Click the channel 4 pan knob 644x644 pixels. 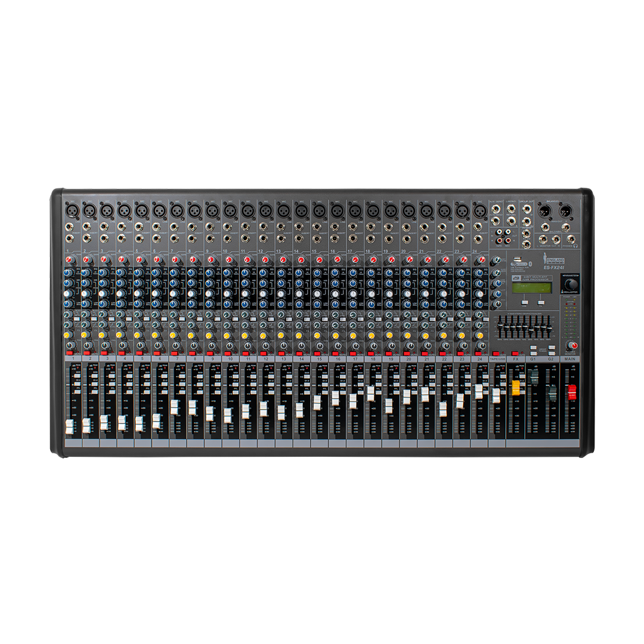pyautogui.click(x=123, y=345)
